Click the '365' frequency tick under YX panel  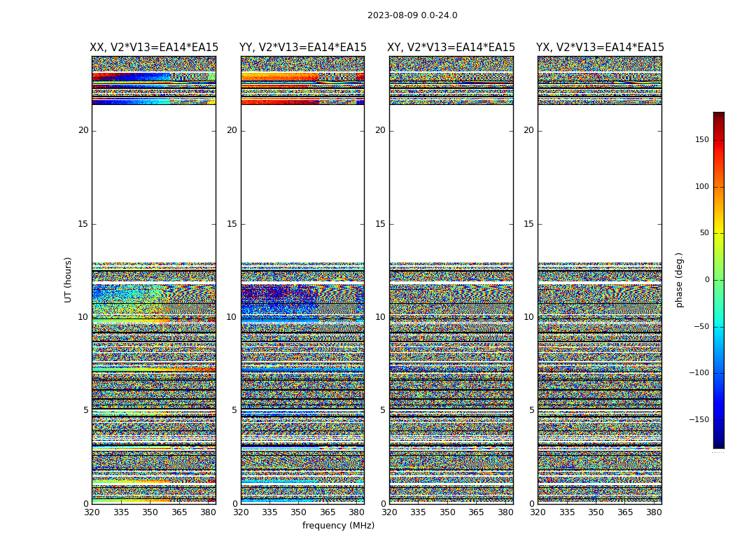tap(625, 512)
